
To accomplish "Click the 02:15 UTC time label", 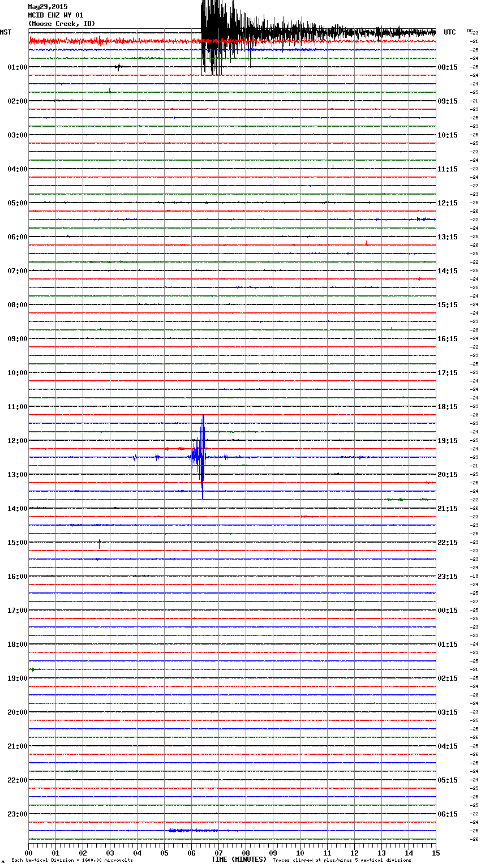I will click(448, 678).
